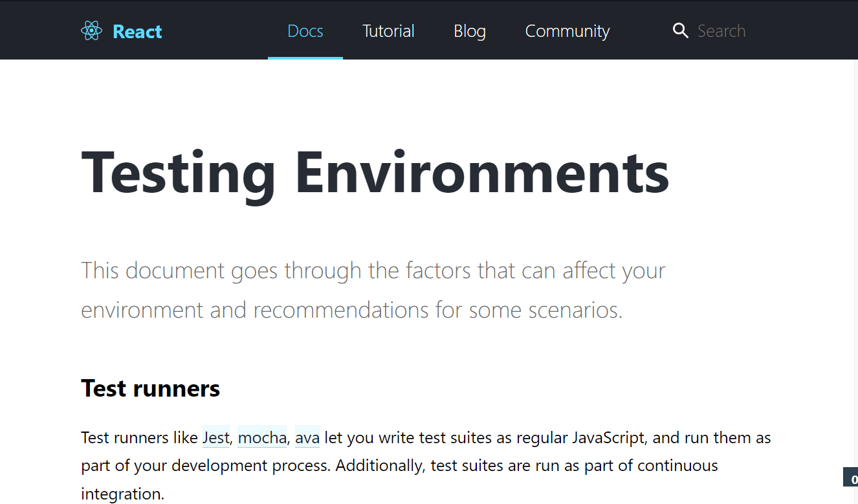Visit the Community section

click(x=567, y=30)
